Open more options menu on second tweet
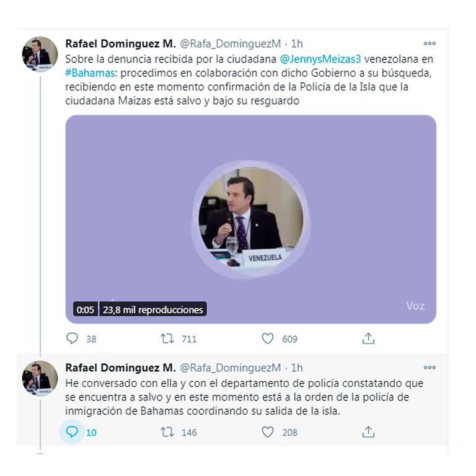The height and width of the screenshot is (476, 476). pos(430,368)
